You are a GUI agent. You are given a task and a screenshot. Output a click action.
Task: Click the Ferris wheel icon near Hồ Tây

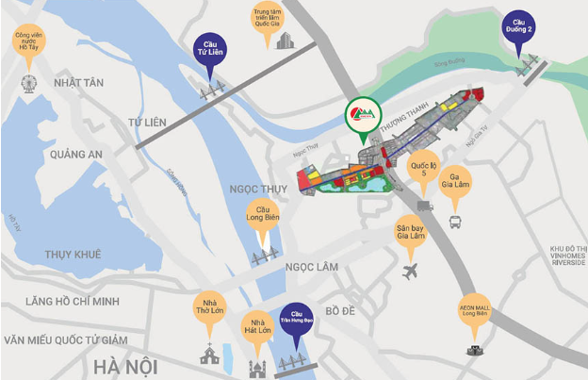(29, 84)
